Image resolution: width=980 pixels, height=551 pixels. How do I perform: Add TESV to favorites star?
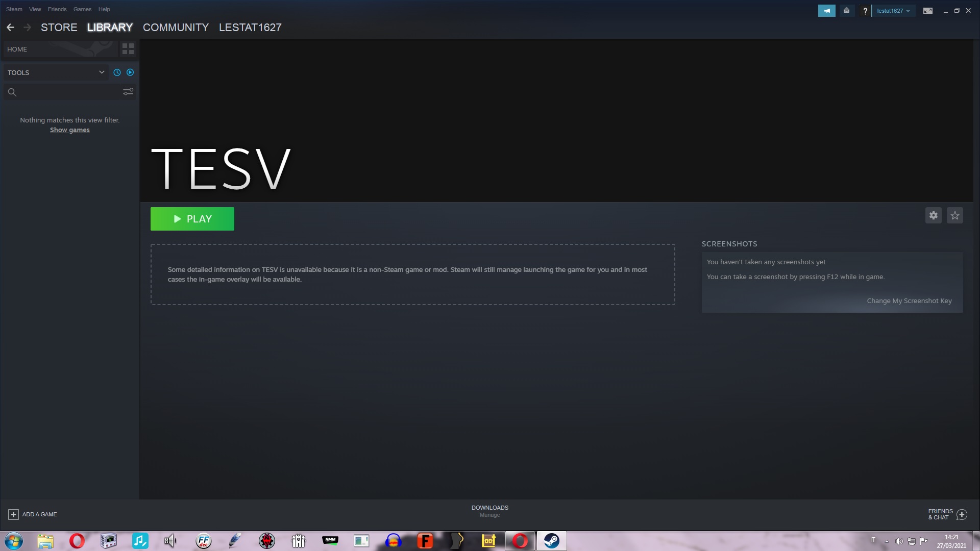coord(955,215)
